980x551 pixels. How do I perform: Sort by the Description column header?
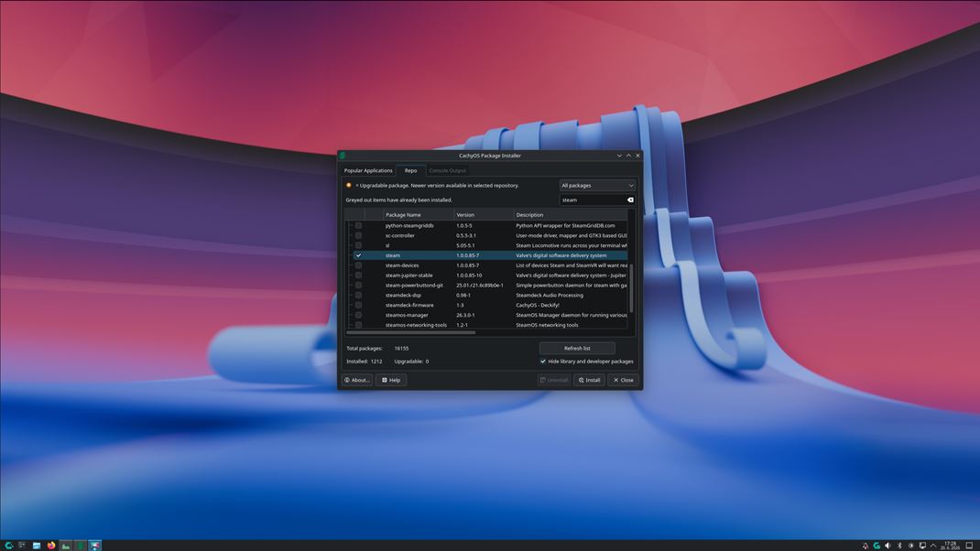(x=570, y=215)
